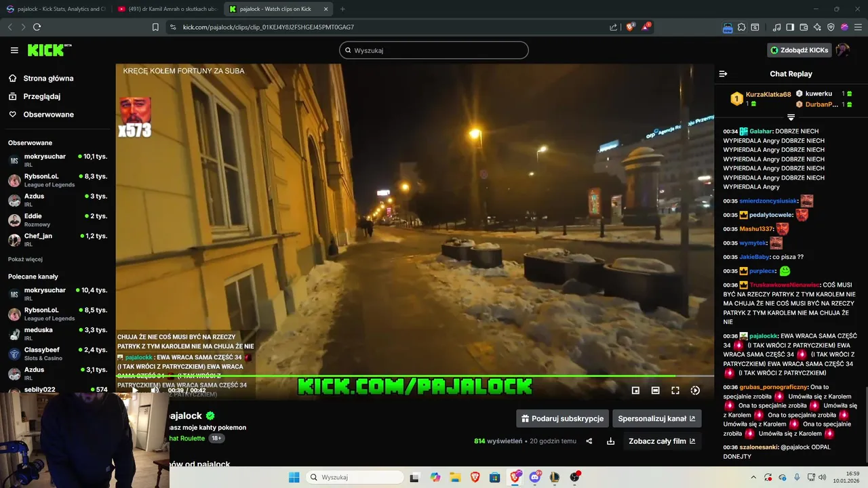
Task: Click the KICK logo
Action: (x=49, y=50)
